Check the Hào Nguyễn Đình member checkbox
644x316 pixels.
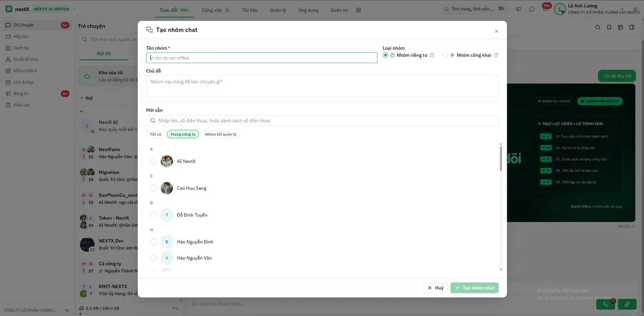(x=153, y=242)
